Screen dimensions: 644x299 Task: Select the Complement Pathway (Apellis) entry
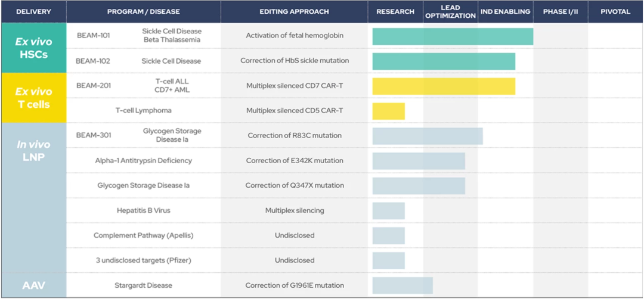pyautogui.click(x=144, y=235)
